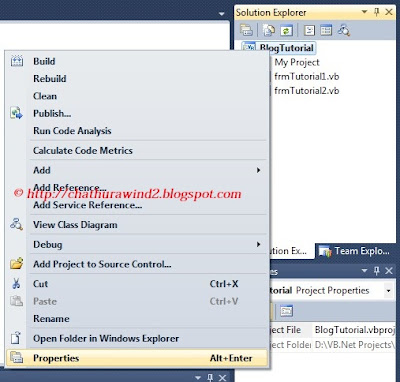The width and height of the screenshot is (400, 382).
Task: Choose Rebuild from the context menu
Action: tap(137, 79)
